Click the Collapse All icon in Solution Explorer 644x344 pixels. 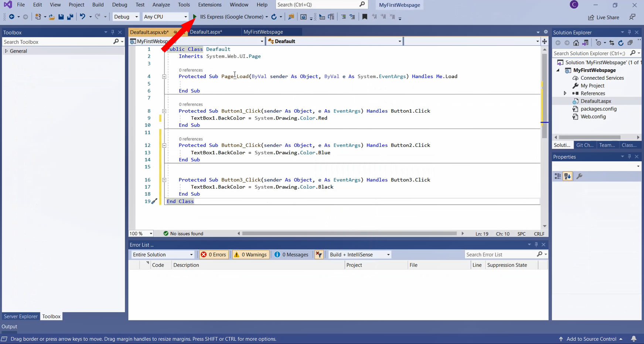point(630,43)
